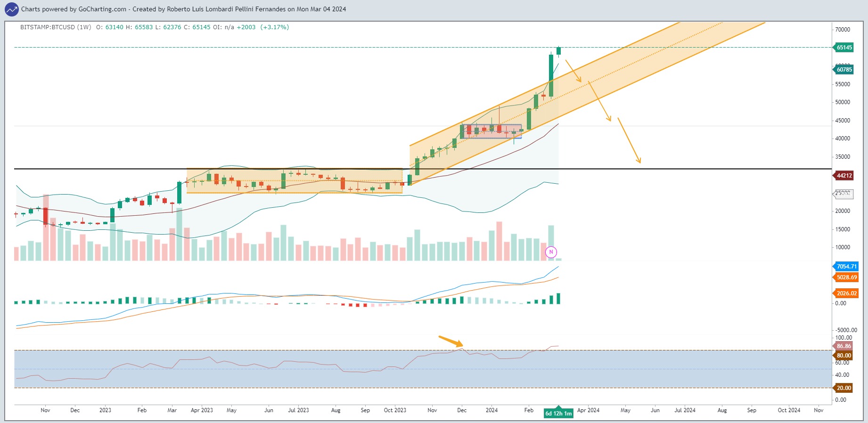Open the pink N news marker
Screen dimensions: 868x423
[551, 252]
